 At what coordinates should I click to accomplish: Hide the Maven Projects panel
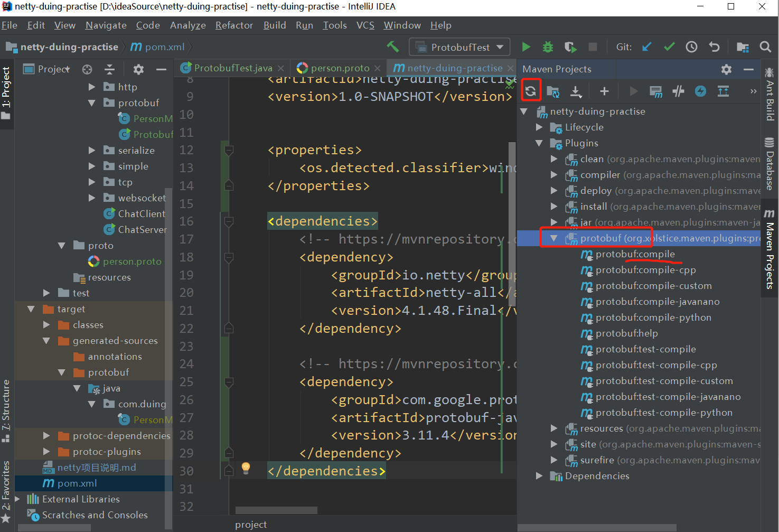[748, 69]
